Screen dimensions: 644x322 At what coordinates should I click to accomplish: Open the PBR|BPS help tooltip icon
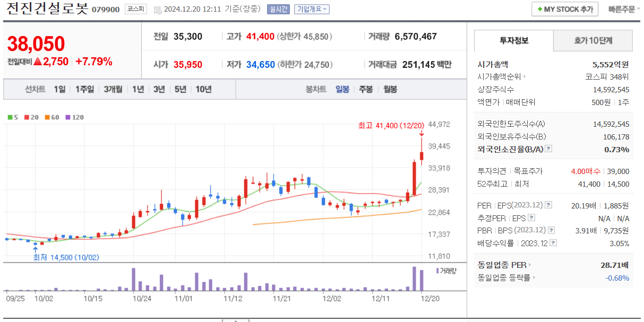551,230
